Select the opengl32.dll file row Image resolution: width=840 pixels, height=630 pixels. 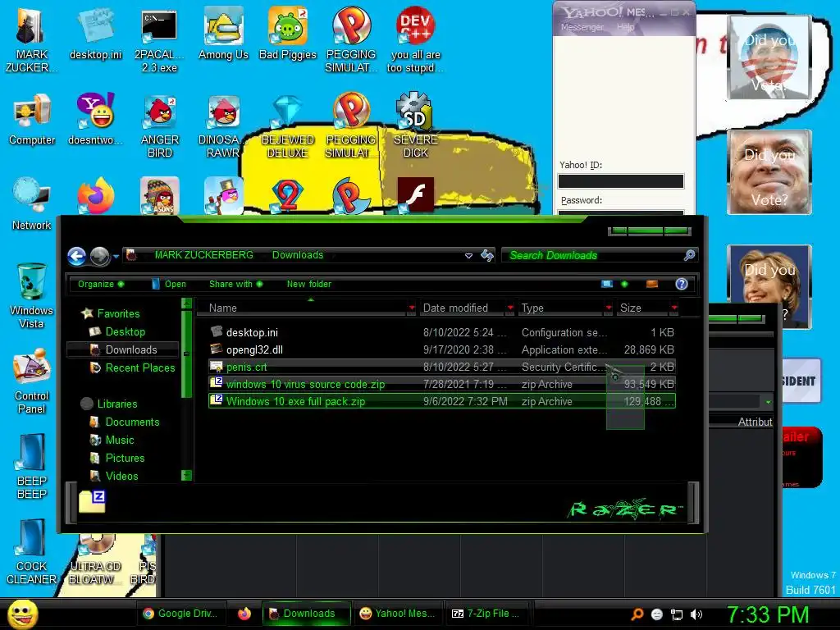tap(442, 349)
